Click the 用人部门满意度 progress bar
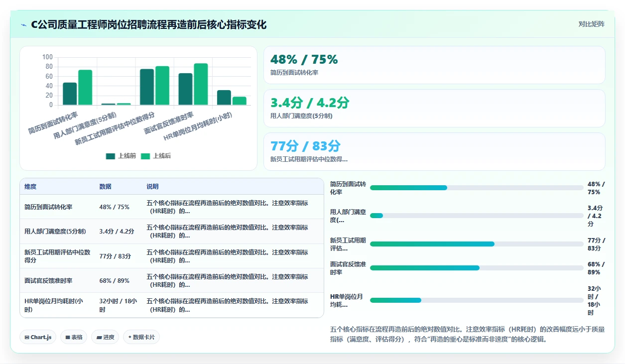The image size is (625, 364). point(477,216)
